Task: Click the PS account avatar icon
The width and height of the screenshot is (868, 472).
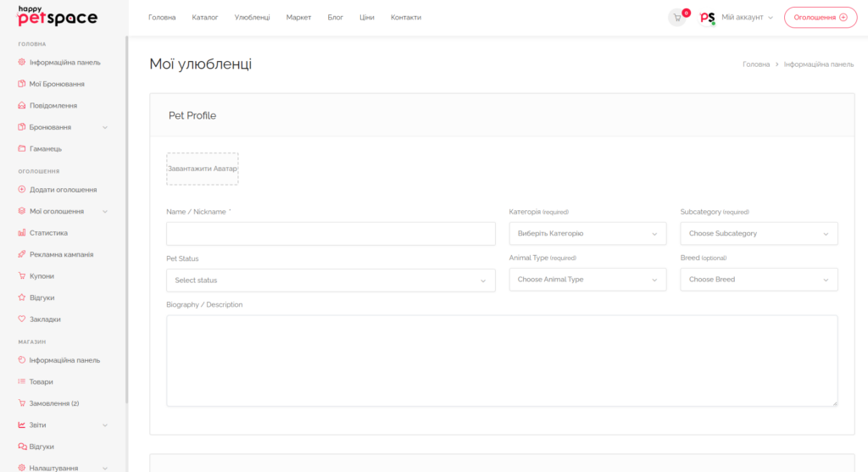Action: pos(707,18)
